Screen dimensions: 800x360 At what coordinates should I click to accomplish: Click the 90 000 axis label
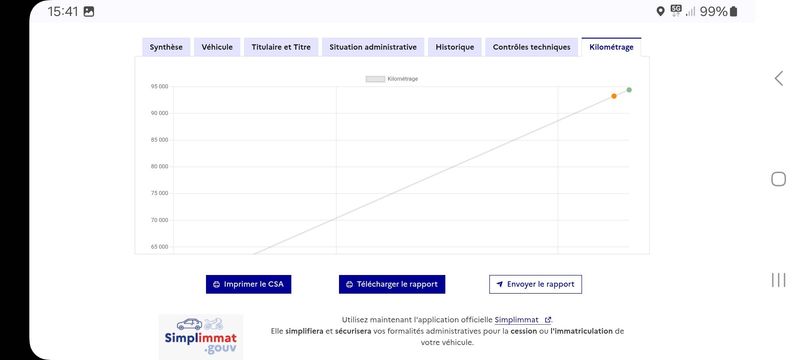tap(159, 113)
